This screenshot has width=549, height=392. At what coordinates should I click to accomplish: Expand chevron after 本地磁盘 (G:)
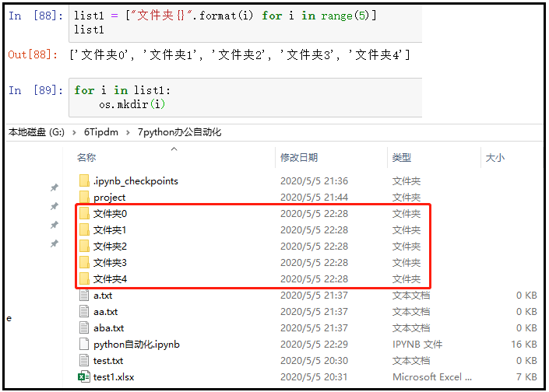[x=74, y=132]
